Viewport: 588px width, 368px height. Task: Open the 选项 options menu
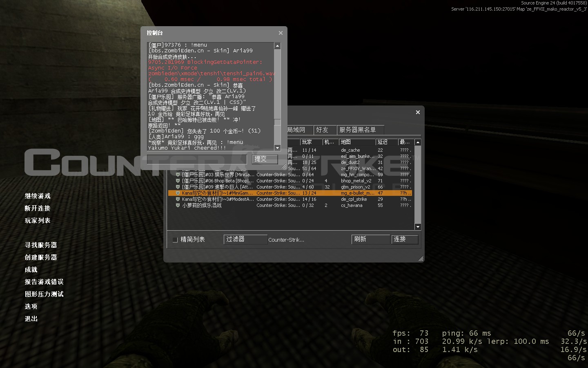[x=31, y=307]
